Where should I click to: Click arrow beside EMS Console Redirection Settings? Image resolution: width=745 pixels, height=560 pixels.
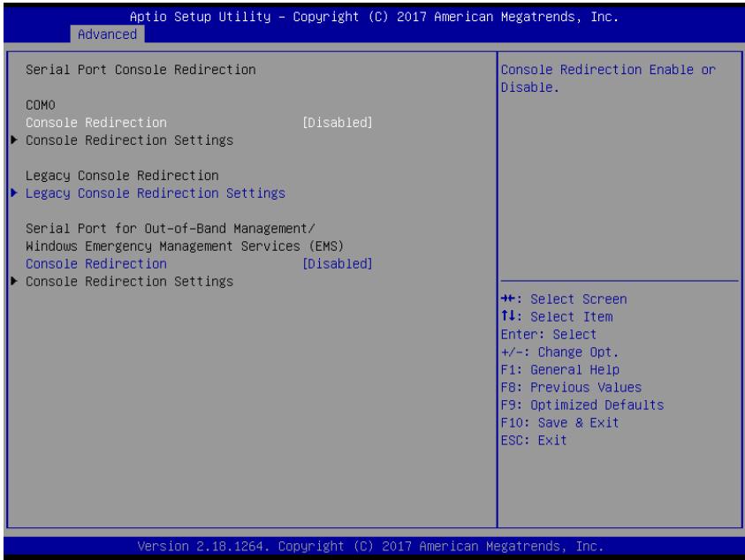pos(14,281)
